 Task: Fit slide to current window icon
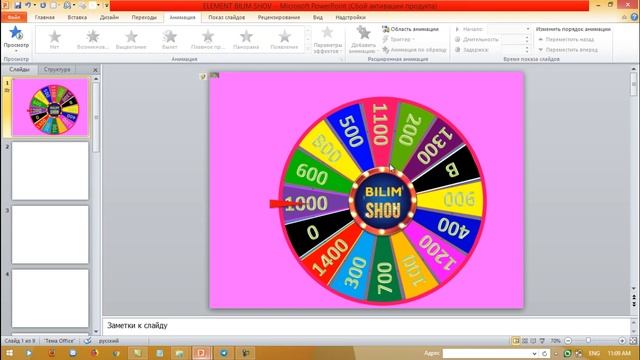pos(633,341)
